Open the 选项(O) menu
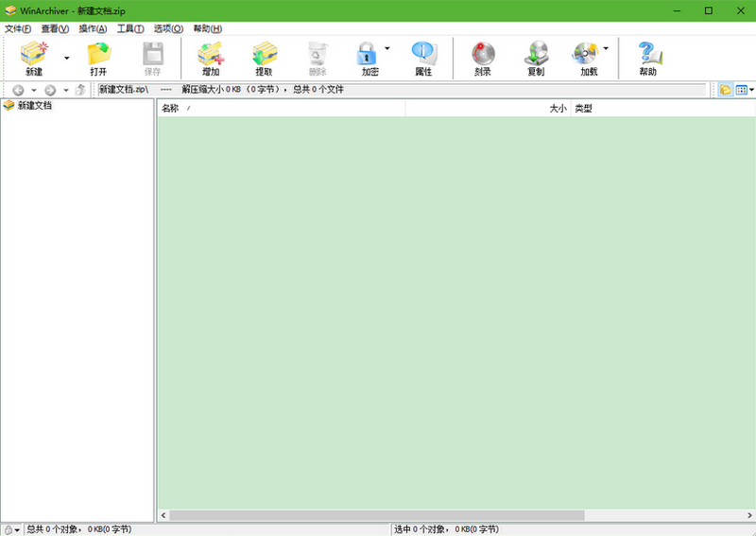 (x=168, y=28)
